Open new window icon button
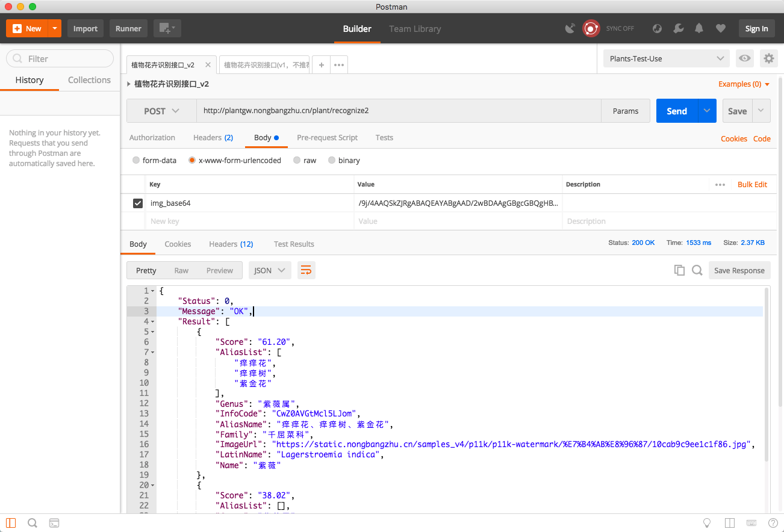The image size is (784, 532). (x=167, y=28)
